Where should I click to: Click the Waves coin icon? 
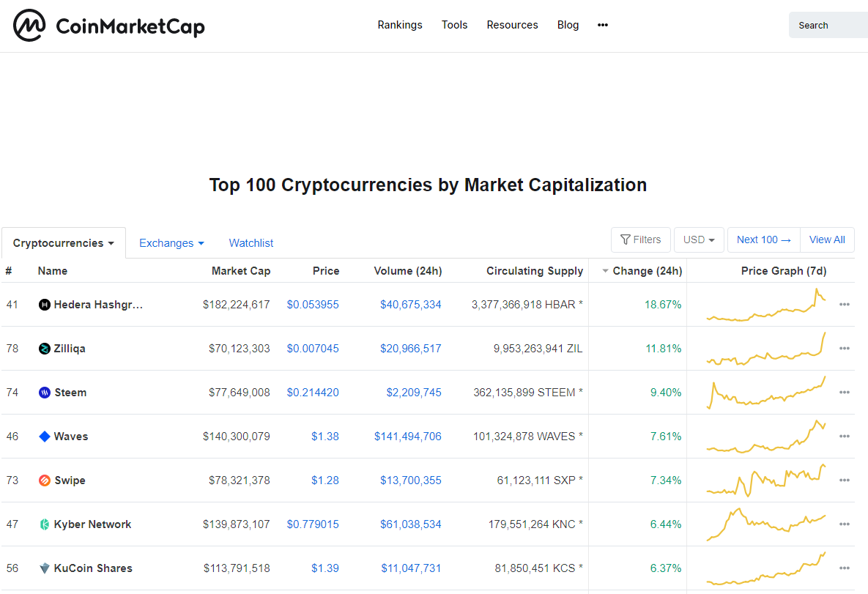(x=44, y=437)
